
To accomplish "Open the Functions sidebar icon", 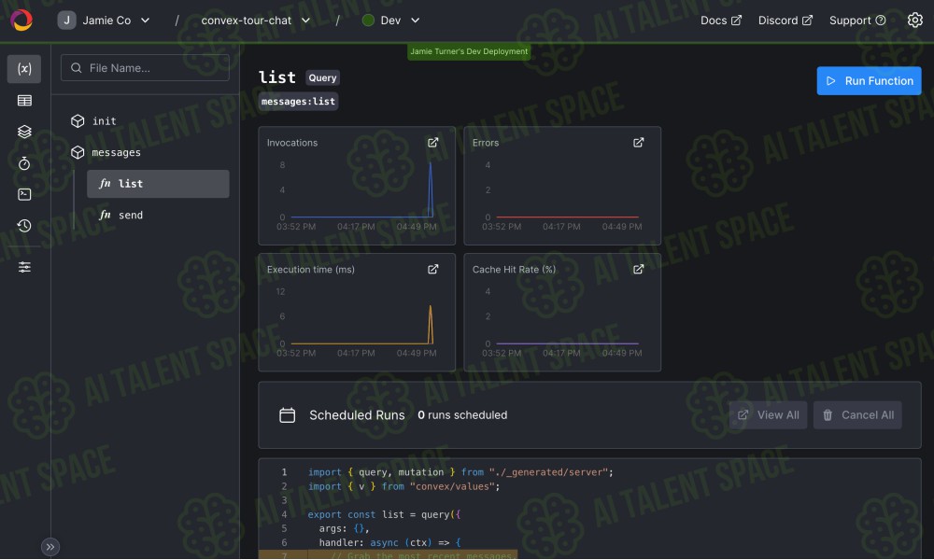I will (x=24, y=68).
